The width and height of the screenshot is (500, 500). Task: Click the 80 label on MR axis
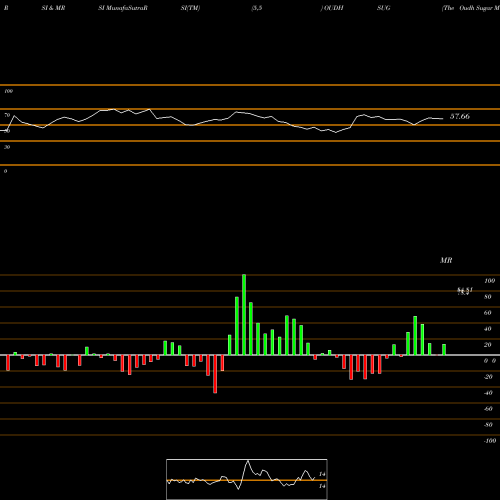(488, 297)
